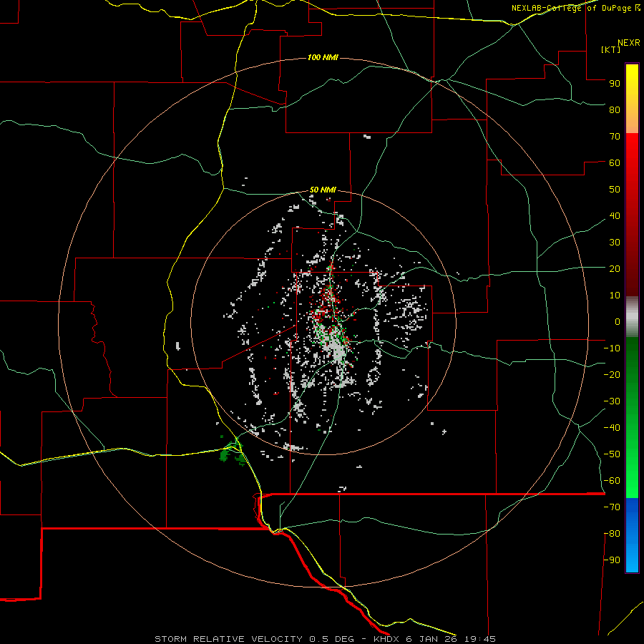Click the -20 legend value
Screen dimensions: 644x644
[x=612, y=374]
